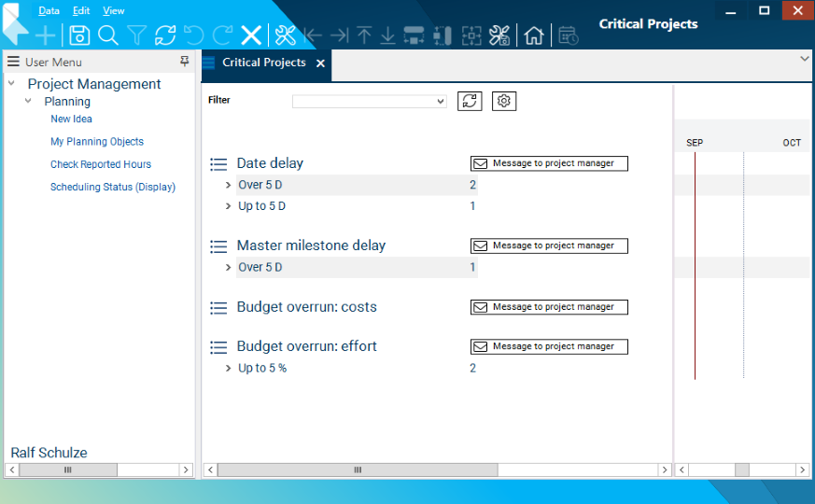Message project manager for Master milestone delay
The width and height of the screenshot is (815, 504).
(549, 245)
